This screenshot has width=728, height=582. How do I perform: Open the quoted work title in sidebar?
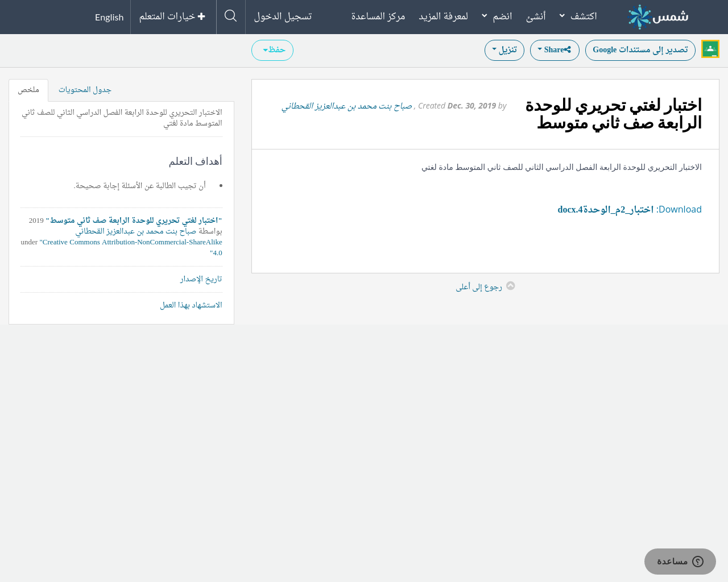pos(134,221)
